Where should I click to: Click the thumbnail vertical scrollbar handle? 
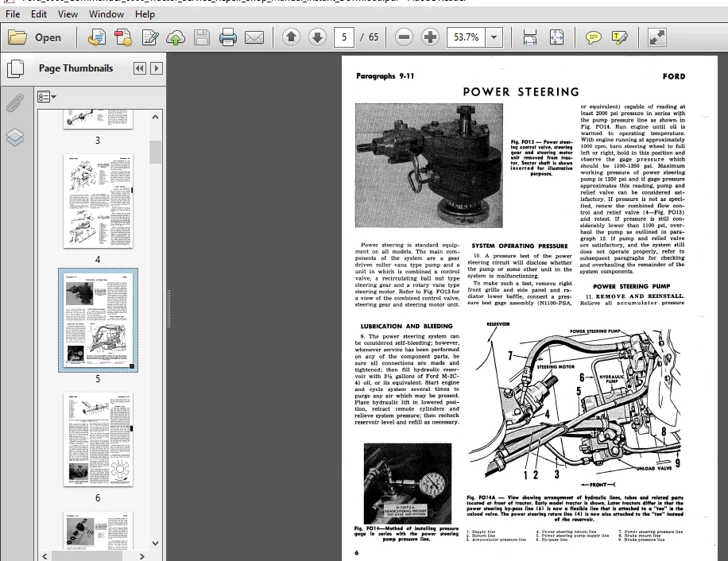[156, 152]
